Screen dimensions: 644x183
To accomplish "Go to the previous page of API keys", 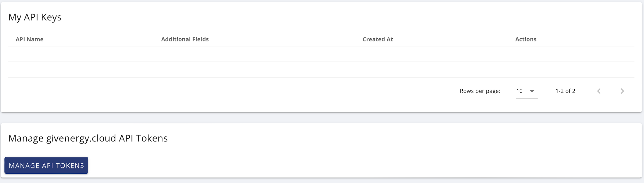I will 599,91.
